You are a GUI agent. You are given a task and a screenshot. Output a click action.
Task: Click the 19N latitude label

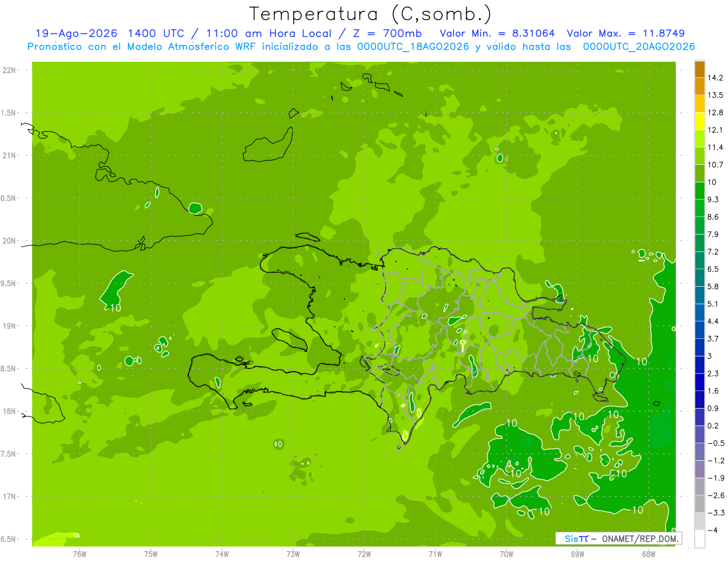[8, 326]
